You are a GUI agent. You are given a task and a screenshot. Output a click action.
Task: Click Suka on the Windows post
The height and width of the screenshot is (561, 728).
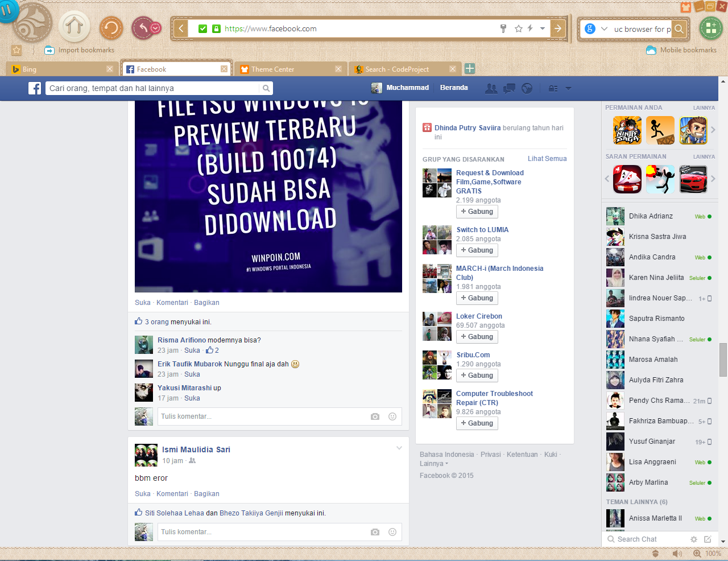[143, 303]
